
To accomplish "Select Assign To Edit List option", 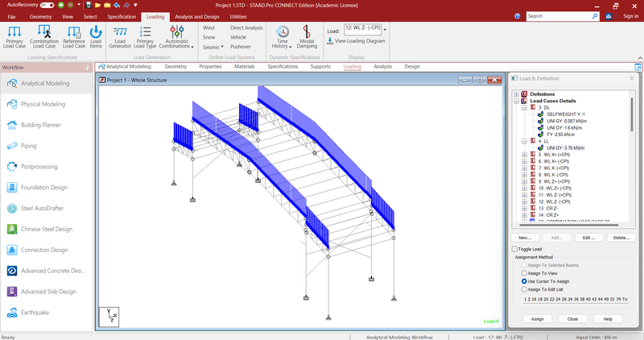I will pyautogui.click(x=524, y=289).
